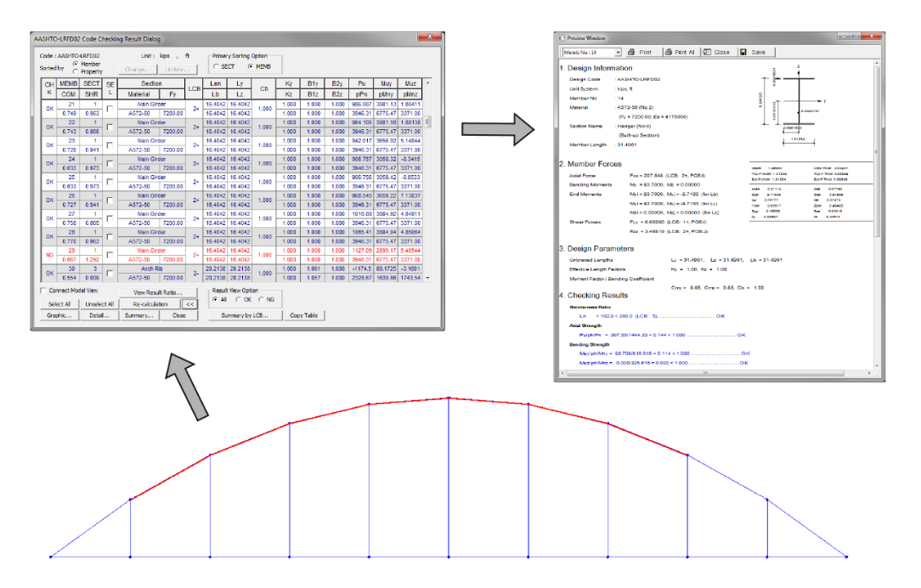Collapse the dialog with the << button

click(191, 303)
